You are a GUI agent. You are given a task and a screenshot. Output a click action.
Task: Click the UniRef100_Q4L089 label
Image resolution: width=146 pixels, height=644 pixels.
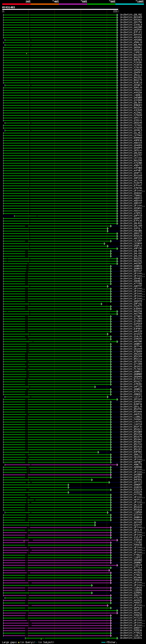(131, 226)
